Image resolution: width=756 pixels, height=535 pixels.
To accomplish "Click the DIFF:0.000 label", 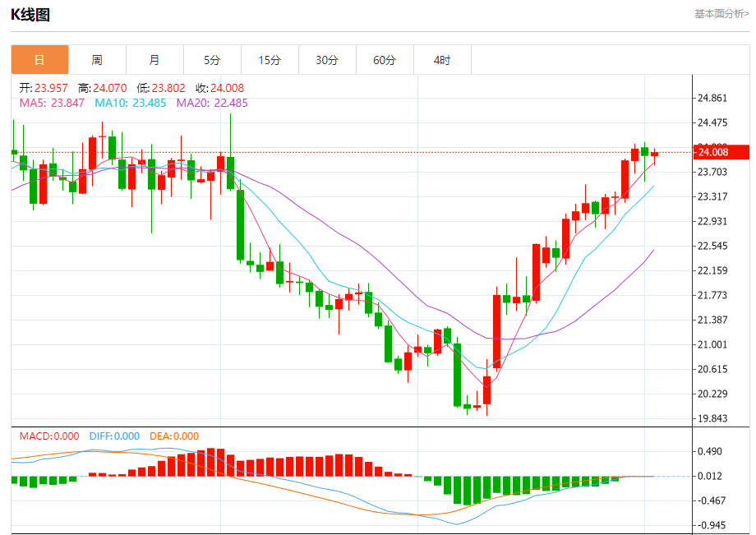I will pos(114,436).
